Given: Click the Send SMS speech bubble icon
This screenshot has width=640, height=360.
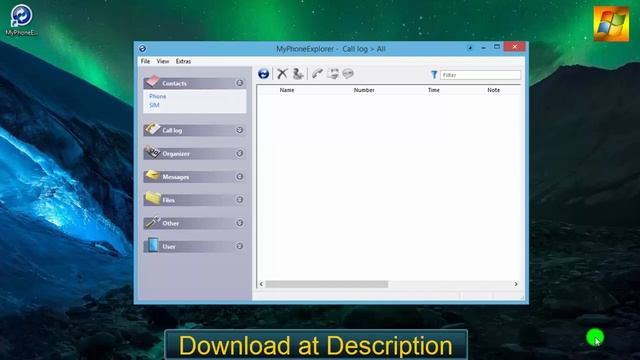Looking at the screenshot, I should (x=348, y=73).
